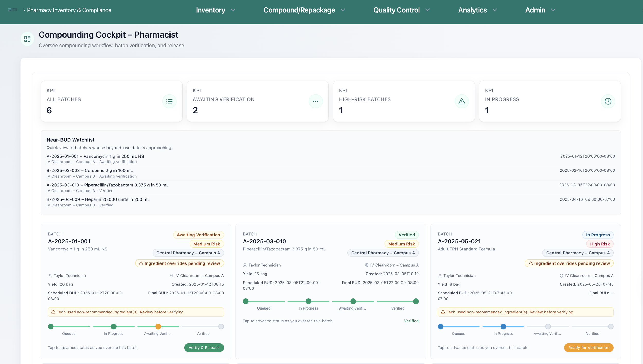
Task: Click the Verify & Release button
Action: (x=204, y=348)
